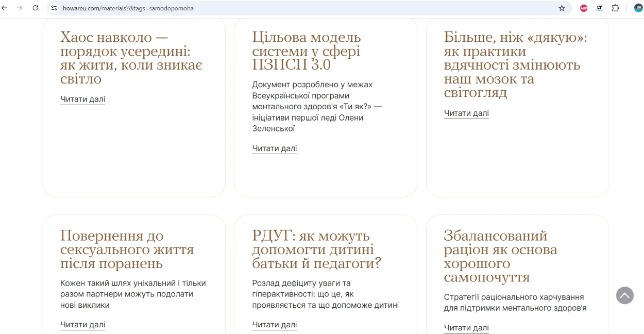Click description "Документ розроблено у межах Всеукраїнської програми"
Screen dimensions: 644x334
tap(317, 107)
